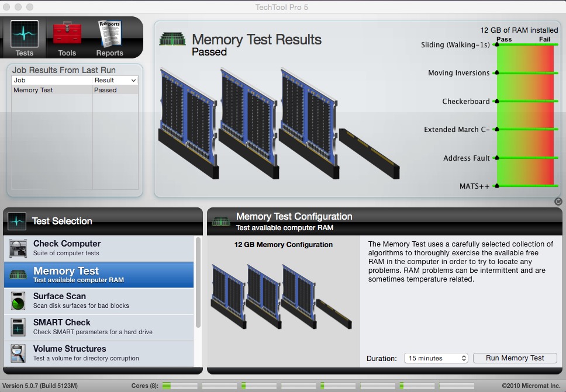Click the Test Selection list scrollbar
Viewport: 566px width, 392px height.
coord(198,283)
